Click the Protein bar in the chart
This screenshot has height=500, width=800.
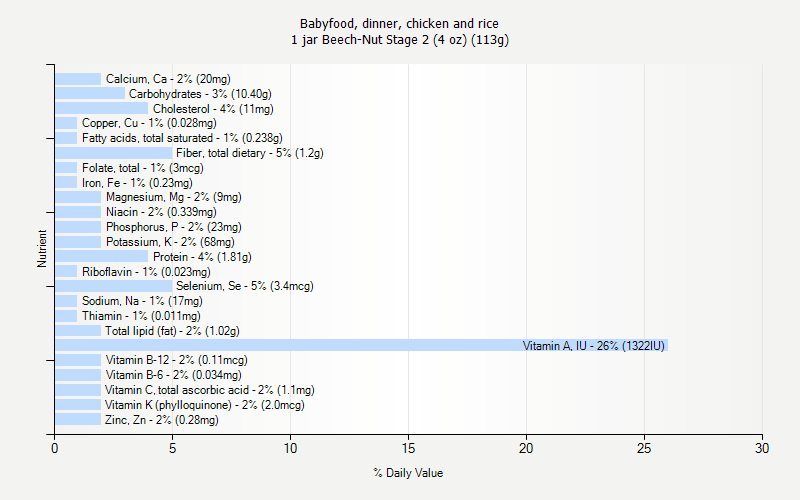pos(102,257)
